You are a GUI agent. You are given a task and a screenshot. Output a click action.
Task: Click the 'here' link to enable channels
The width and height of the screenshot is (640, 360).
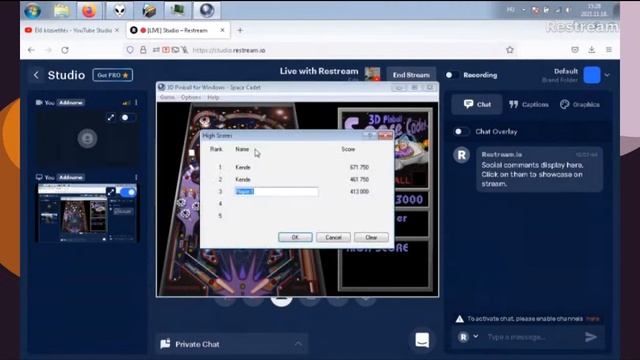click(593, 319)
